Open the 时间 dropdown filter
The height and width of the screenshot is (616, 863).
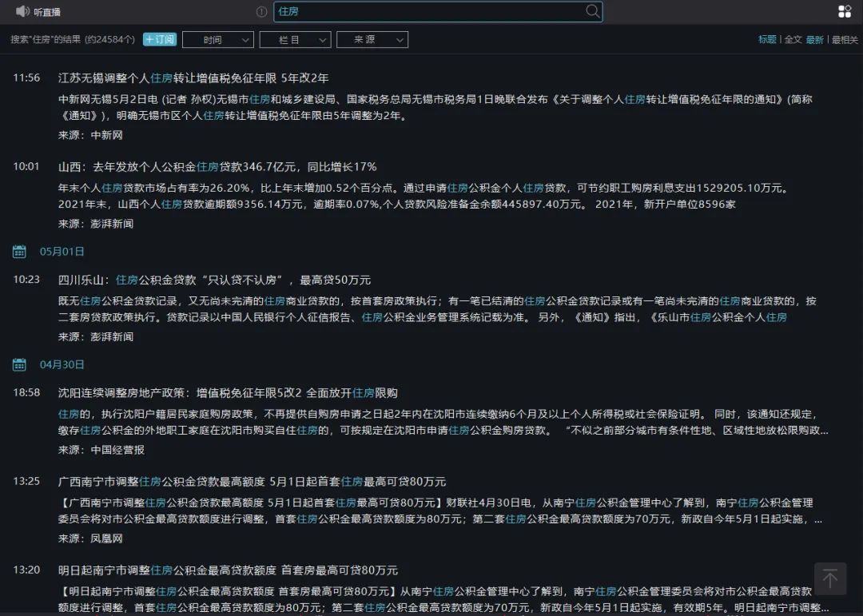(x=218, y=40)
